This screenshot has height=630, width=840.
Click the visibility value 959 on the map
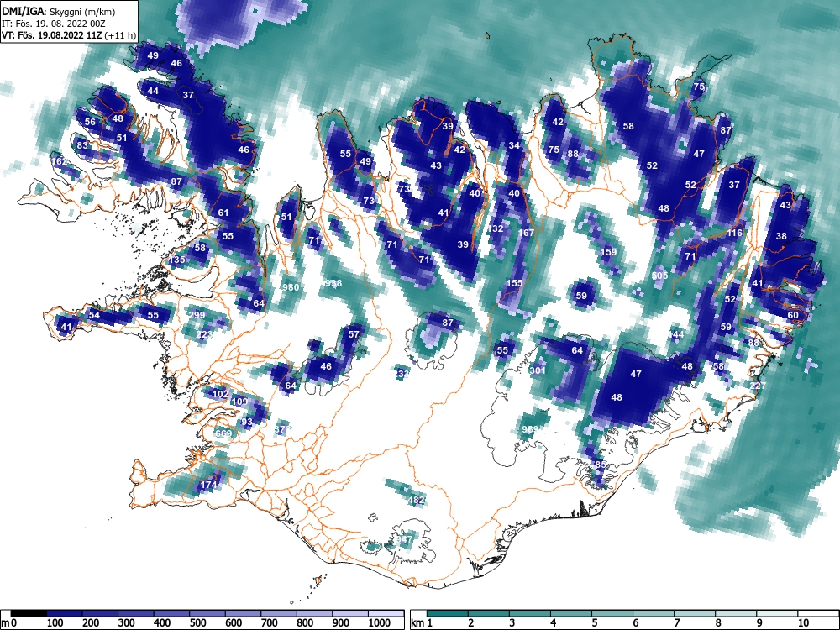click(529, 429)
